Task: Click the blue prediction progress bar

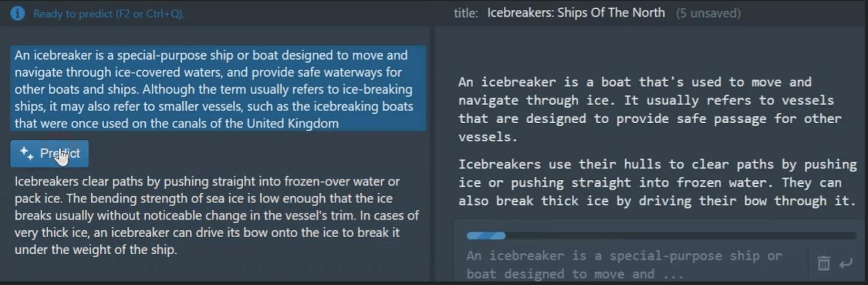Action: 486,236
